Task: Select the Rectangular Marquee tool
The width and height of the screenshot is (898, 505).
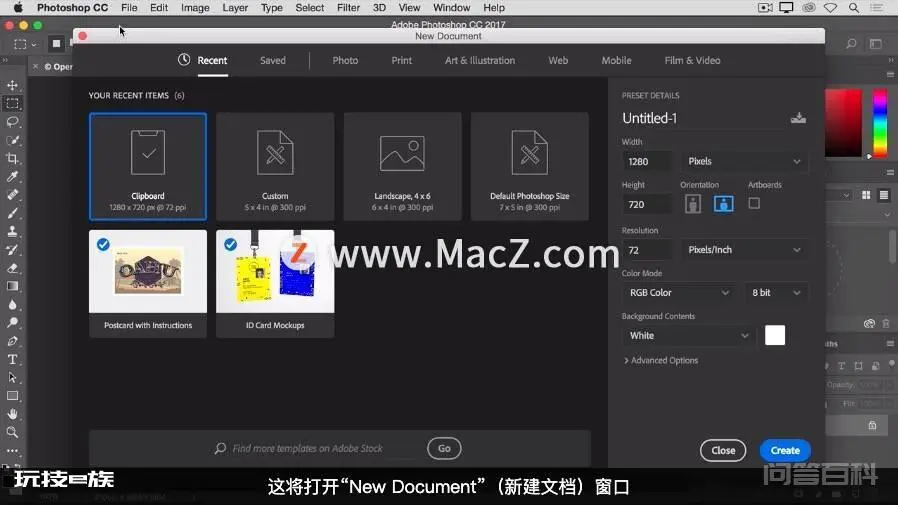Action: pos(12,104)
